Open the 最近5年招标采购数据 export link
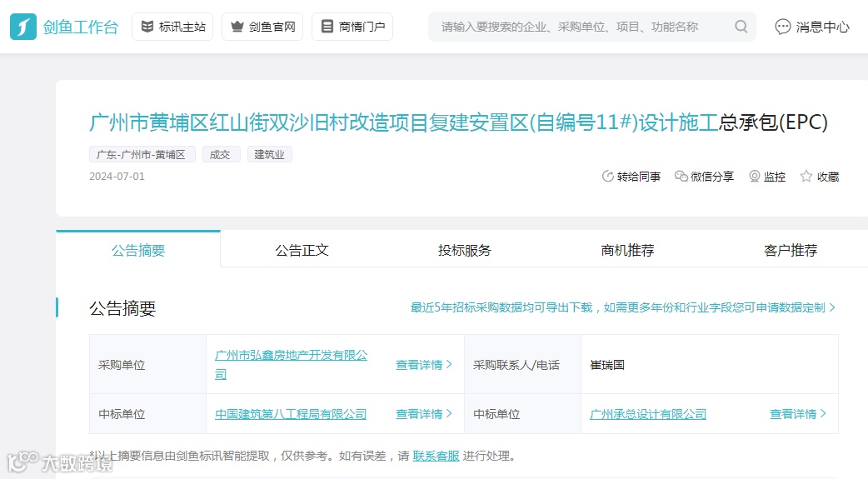Screen dimensions: 868x479 [x=623, y=307]
